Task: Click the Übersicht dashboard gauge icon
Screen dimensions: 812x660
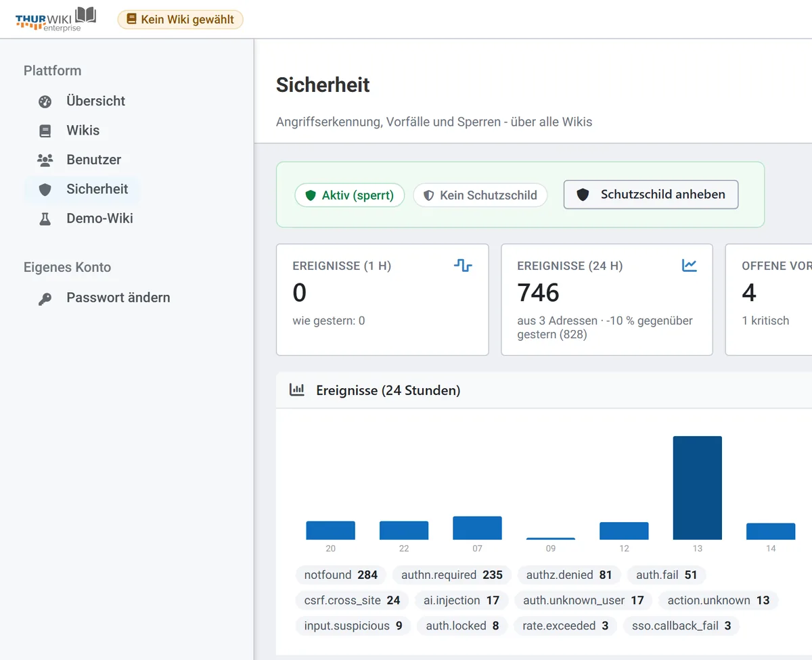Action: [x=45, y=101]
